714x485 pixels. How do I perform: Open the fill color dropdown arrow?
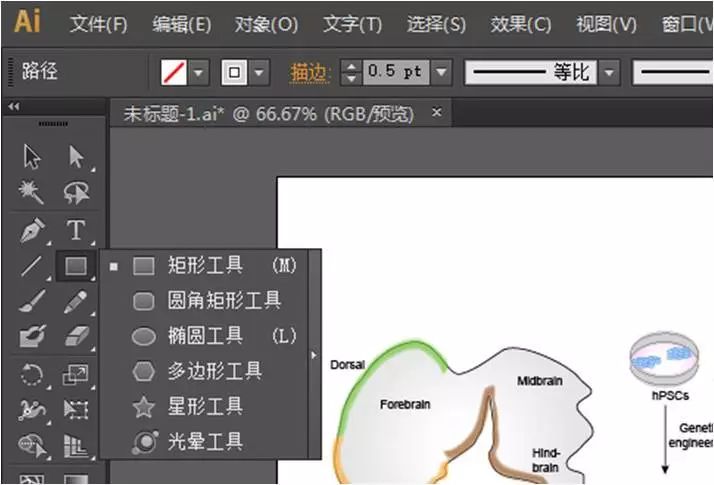point(199,72)
